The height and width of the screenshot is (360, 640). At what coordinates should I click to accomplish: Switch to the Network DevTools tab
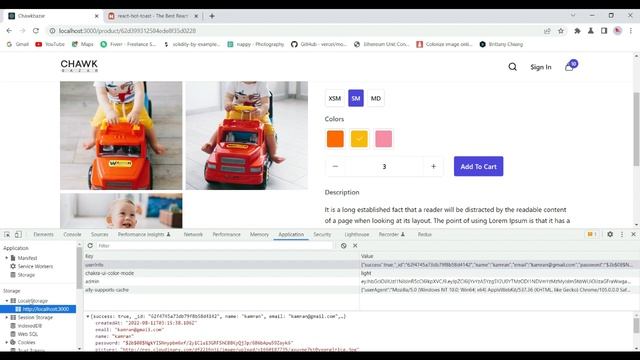(x=193, y=234)
